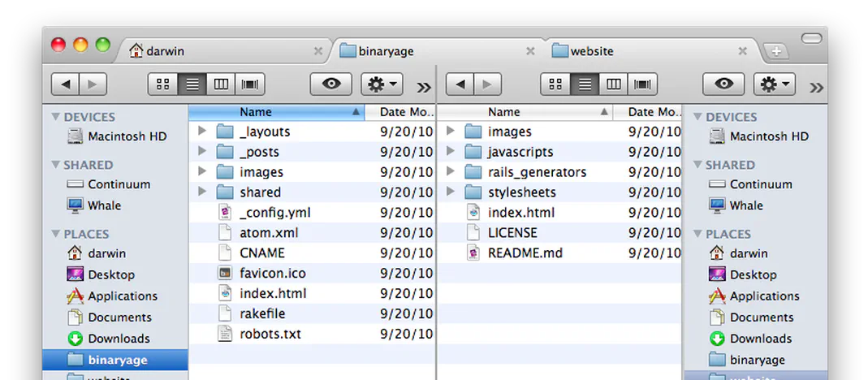Close the binaryage tab

tap(530, 51)
